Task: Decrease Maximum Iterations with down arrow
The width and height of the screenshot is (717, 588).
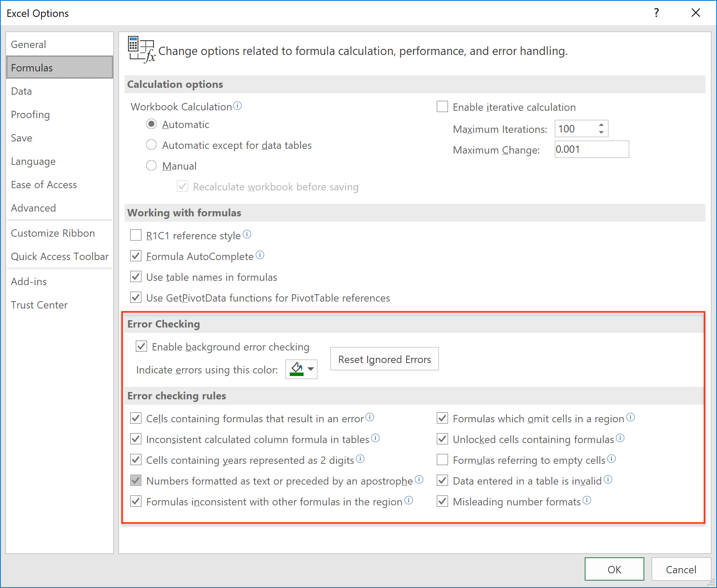Action: pyautogui.click(x=601, y=132)
